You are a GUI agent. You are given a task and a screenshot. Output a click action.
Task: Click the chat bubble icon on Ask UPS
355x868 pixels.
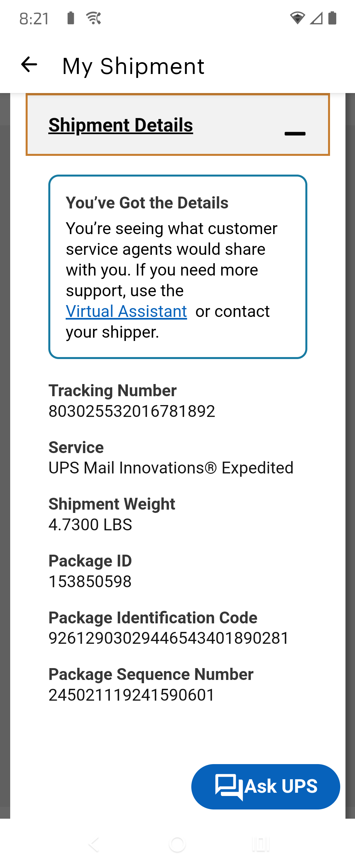coord(229,786)
